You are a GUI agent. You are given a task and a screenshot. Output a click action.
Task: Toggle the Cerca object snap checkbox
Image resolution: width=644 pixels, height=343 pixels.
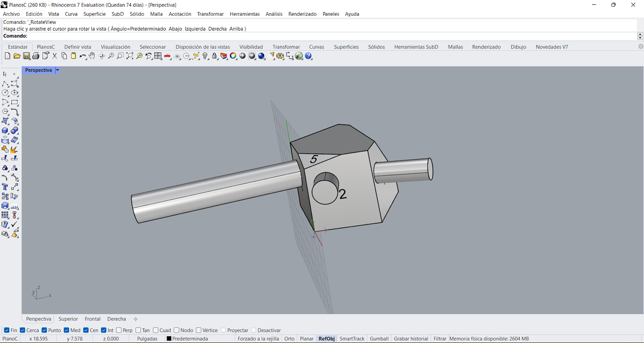coord(23,330)
